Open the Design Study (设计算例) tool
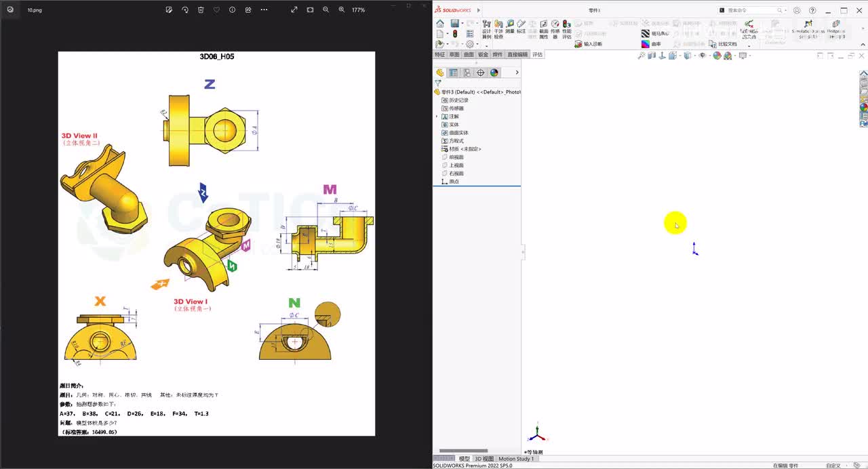 click(x=486, y=29)
